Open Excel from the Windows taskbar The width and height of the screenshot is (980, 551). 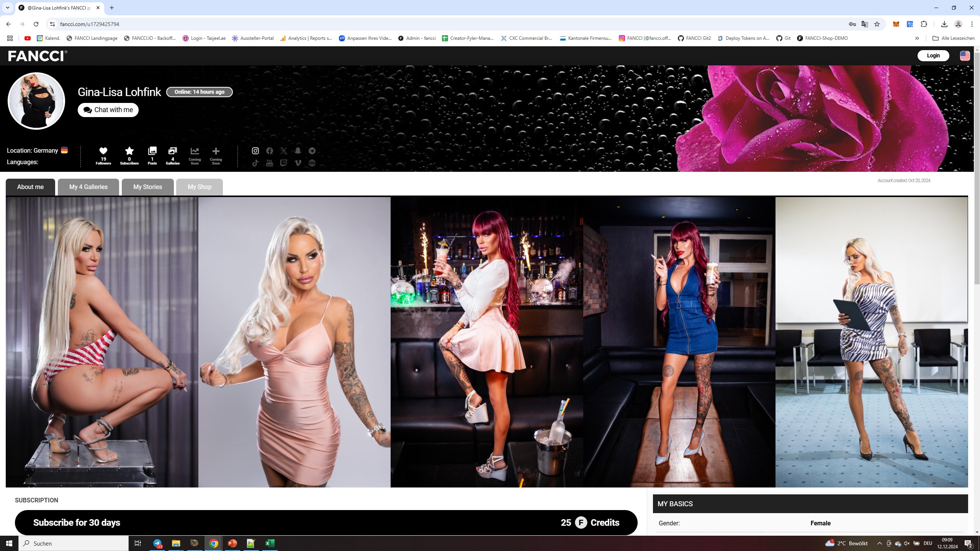(269, 543)
